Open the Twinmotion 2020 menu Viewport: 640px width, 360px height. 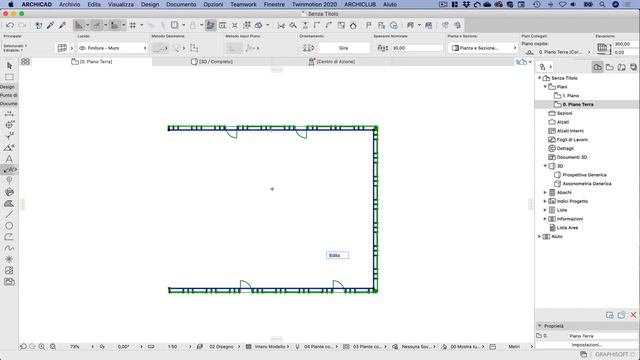(314, 4)
